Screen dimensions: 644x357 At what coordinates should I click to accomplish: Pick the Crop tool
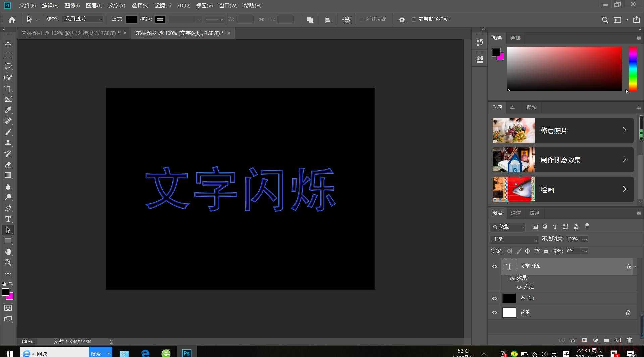[8, 88]
